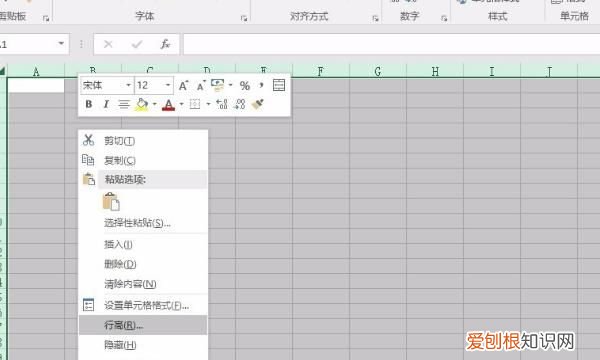600x360 pixels.
Task: Apply the red font color
Action: coord(168,104)
